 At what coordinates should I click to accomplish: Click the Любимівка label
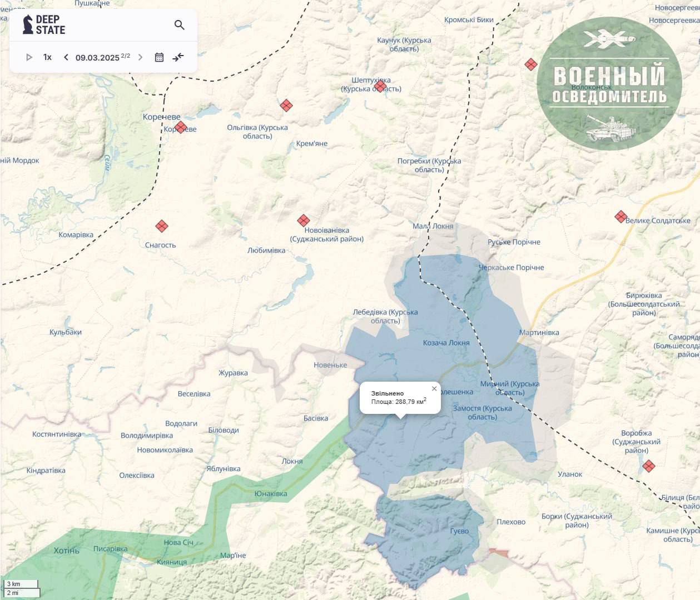[266, 250]
